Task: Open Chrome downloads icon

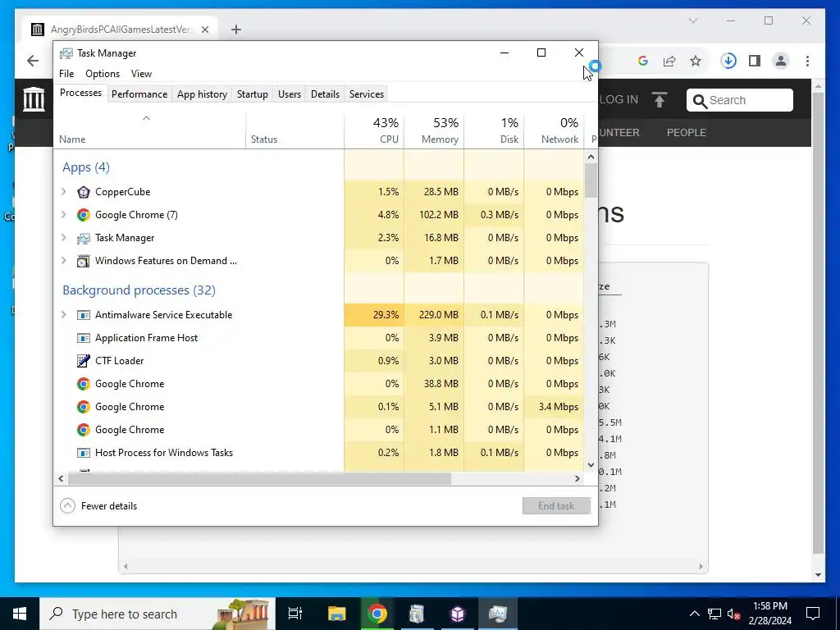Action: coord(728,61)
